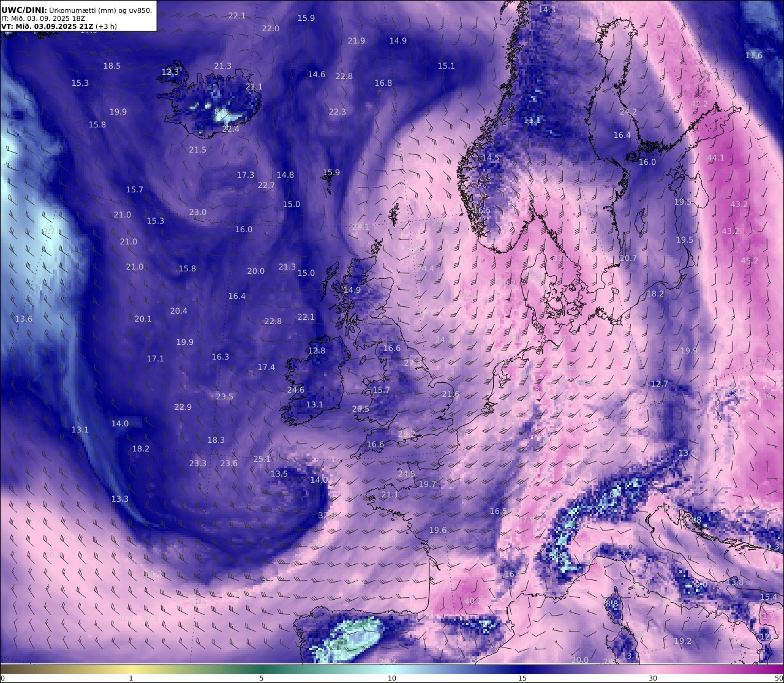This screenshot has width=784, height=683.
Task: Click the 17.1 value label
Action: (156, 359)
